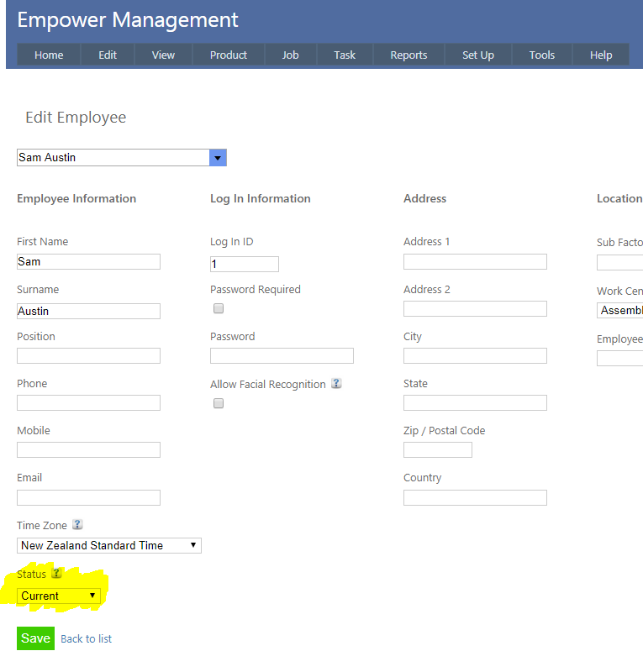Enable the Password Required checkbox
This screenshot has height=672, width=643.
tap(219, 308)
